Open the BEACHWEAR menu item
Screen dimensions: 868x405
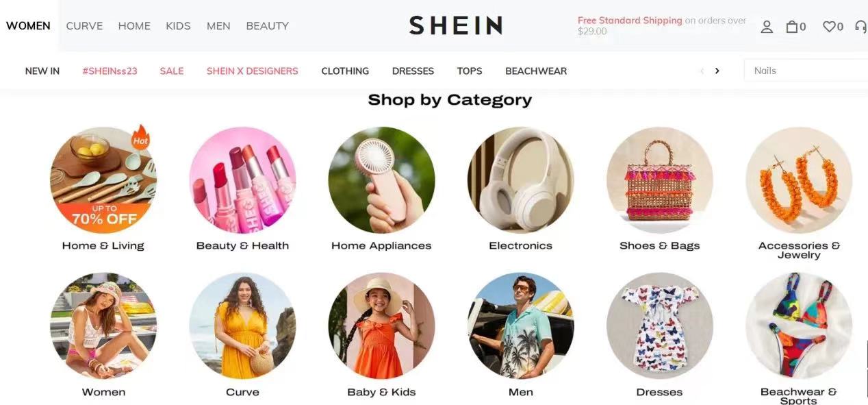536,71
